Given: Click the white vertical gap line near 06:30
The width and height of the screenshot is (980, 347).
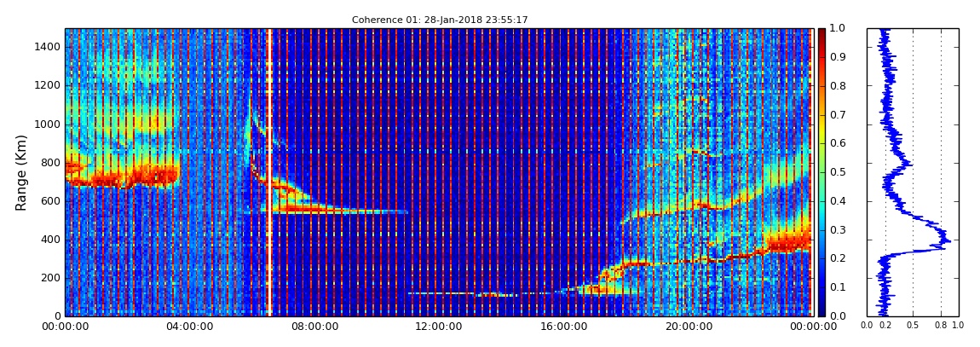Looking at the screenshot, I should click(269, 172).
